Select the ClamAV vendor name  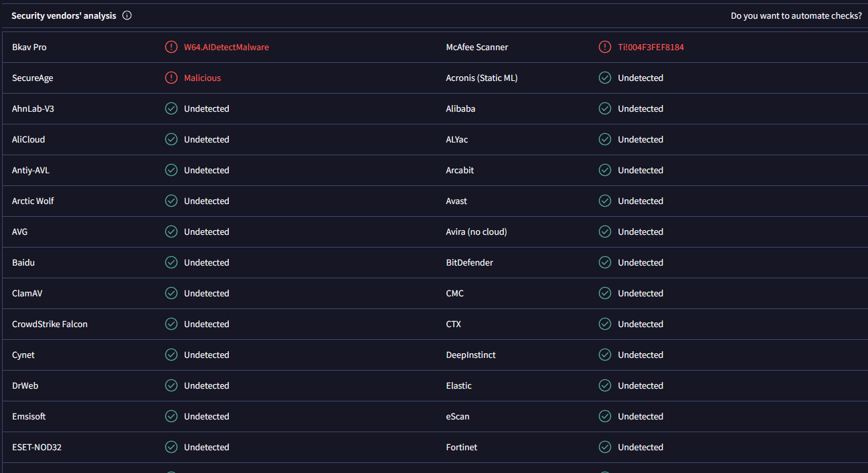[x=27, y=293]
